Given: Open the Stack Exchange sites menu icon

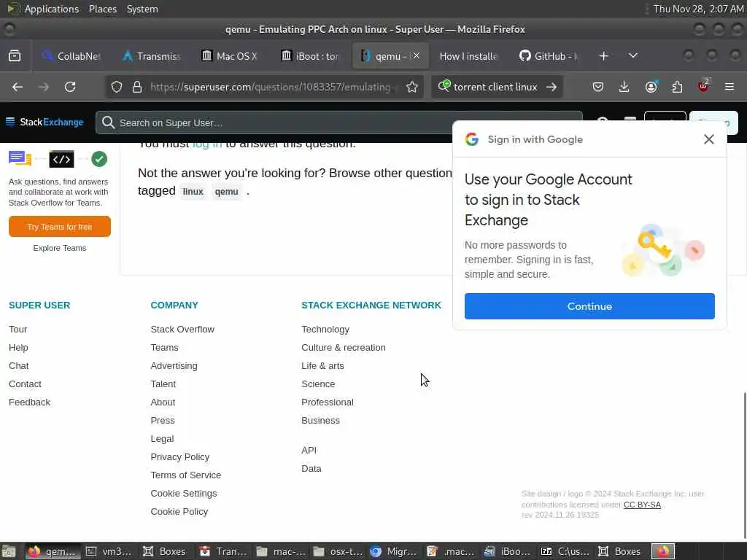Looking at the screenshot, I should click(10, 122).
